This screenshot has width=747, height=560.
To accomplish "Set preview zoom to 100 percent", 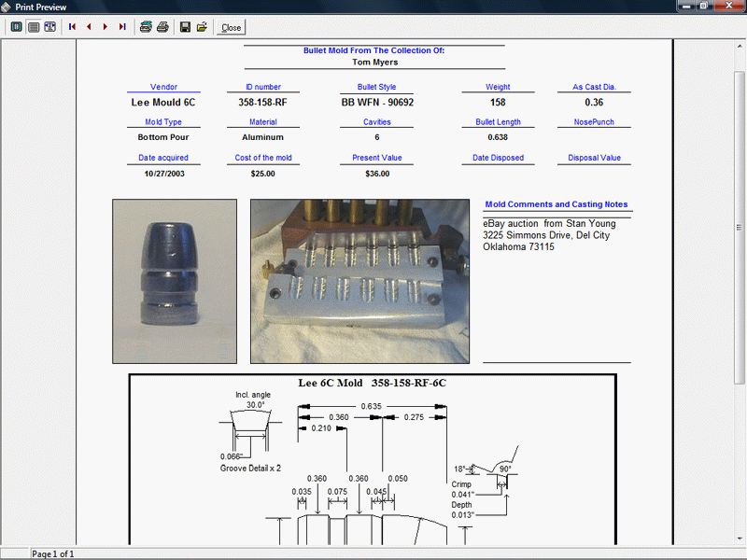I will (34, 27).
